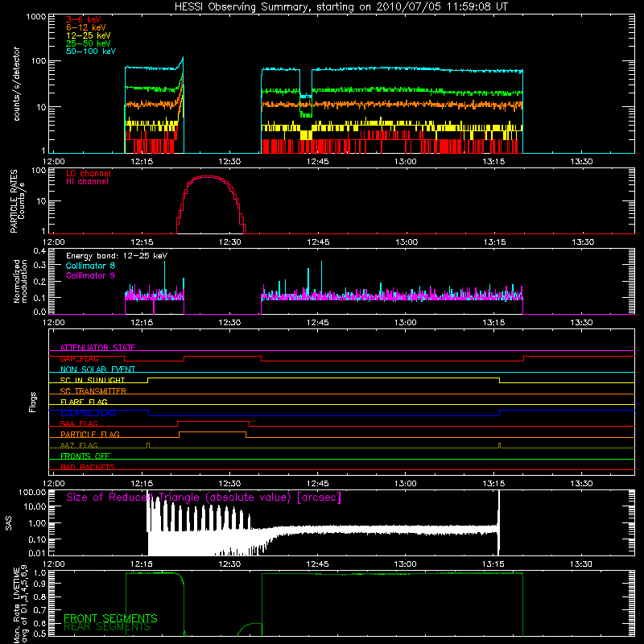This screenshot has width=644, height=644.
Task: Click 12:30 tick label under particle rates plot
Action: coord(229,242)
